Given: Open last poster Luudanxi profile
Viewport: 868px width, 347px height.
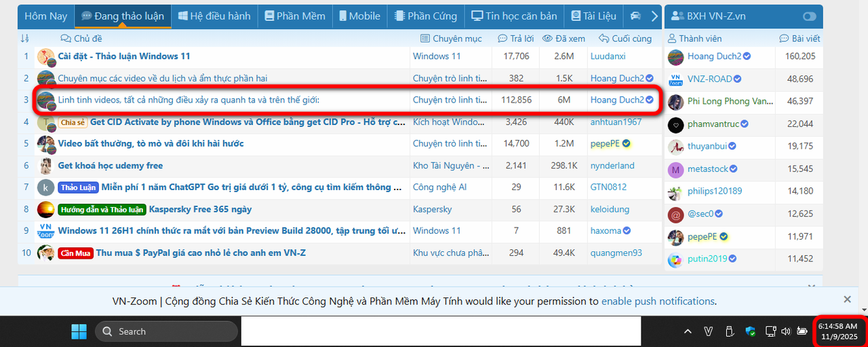Looking at the screenshot, I should (608, 56).
